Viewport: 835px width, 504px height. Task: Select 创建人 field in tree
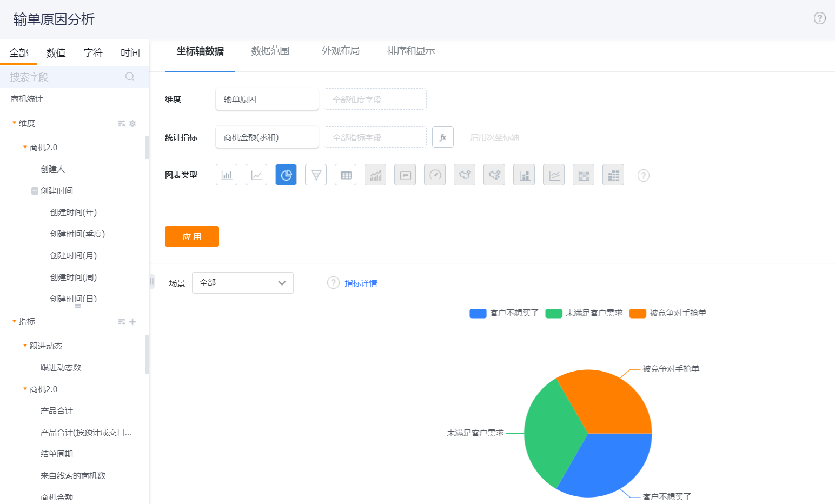click(52, 169)
